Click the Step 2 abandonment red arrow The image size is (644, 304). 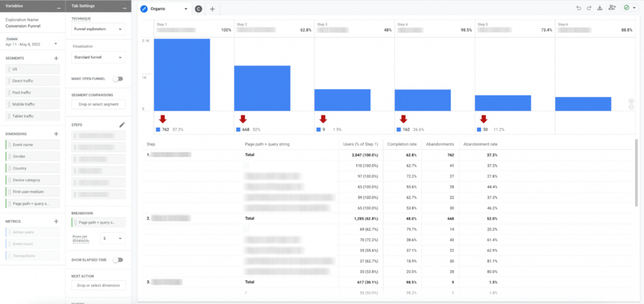(x=243, y=119)
